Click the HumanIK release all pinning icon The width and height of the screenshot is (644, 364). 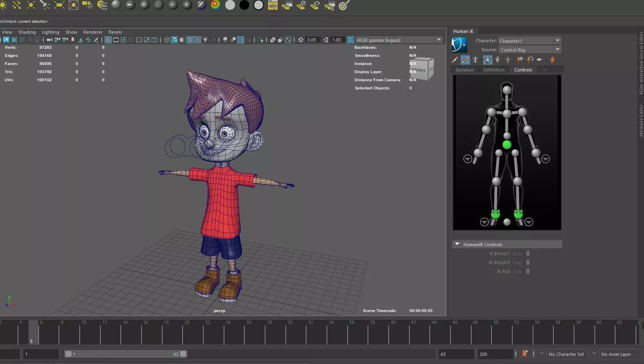pos(540,60)
